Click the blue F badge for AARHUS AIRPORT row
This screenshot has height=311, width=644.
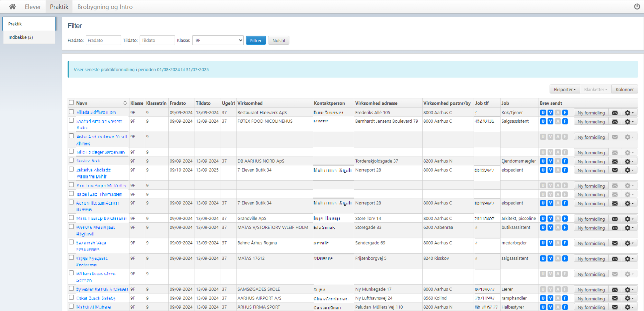pyautogui.click(x=565, y=298)
